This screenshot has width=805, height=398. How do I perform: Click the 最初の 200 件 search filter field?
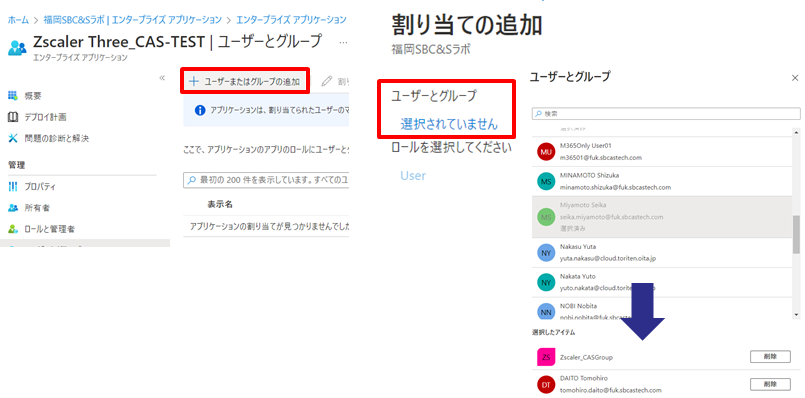point(266,180)
